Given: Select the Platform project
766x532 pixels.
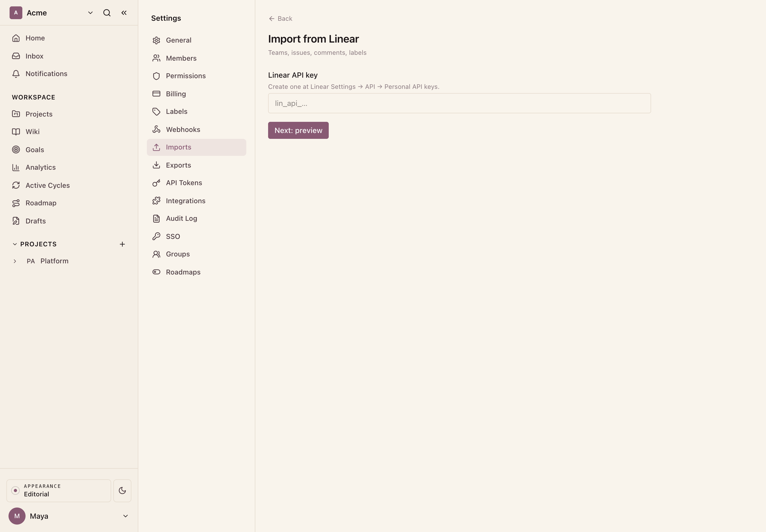Looking at the screenshot, I should 54,261.
